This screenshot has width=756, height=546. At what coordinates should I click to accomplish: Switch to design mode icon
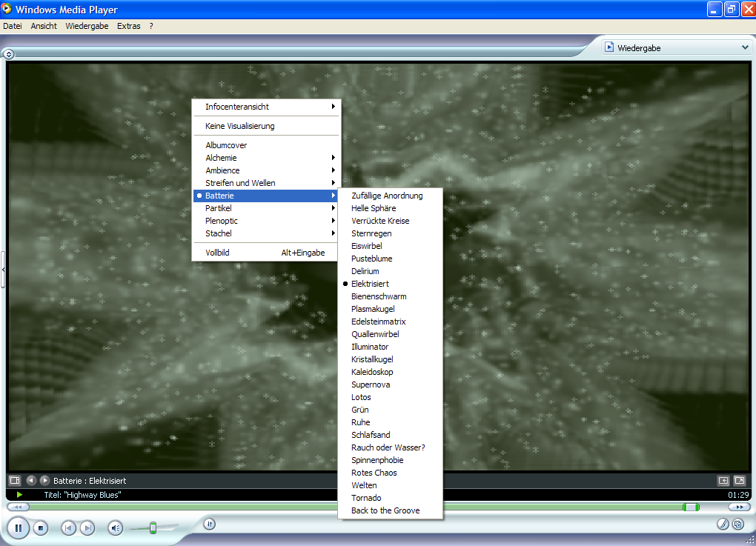(x=738, y=524)
